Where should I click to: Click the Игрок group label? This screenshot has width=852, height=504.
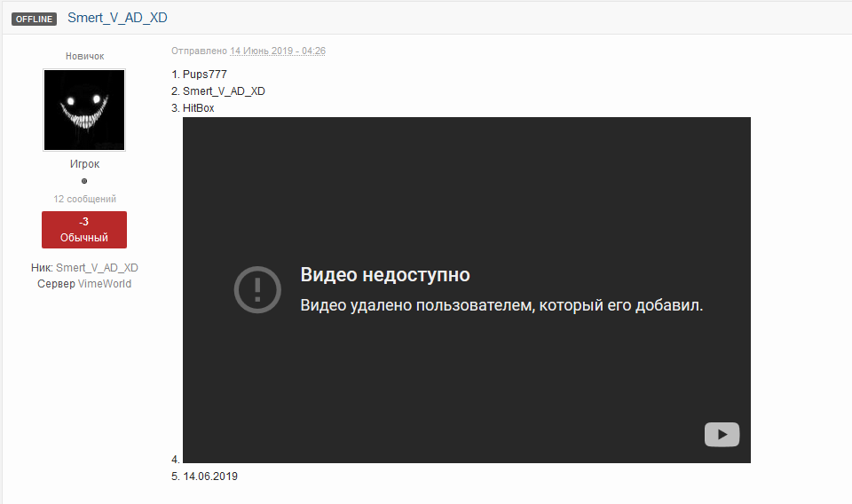[85, 163]
